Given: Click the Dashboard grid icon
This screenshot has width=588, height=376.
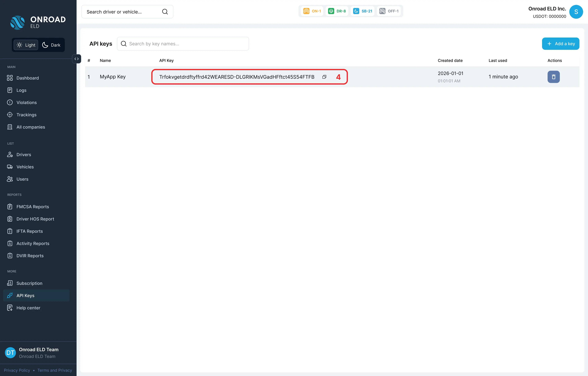Looking at the screenshot, I should point(10,78).
